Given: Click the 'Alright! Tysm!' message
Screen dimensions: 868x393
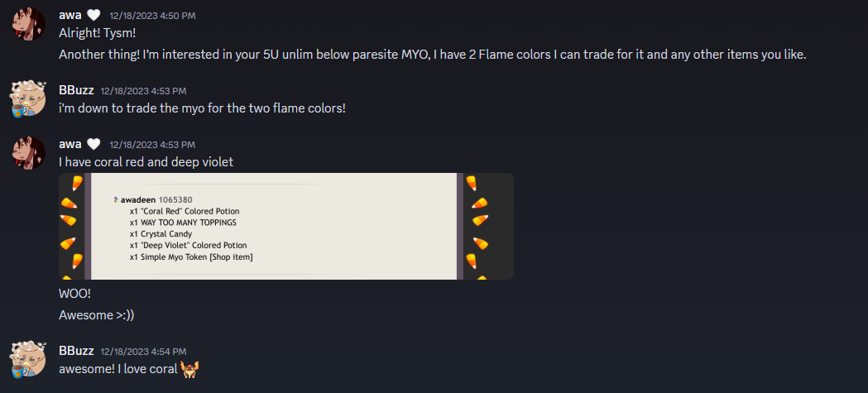Looking at the screenshot, I should (x=98, y=33).
